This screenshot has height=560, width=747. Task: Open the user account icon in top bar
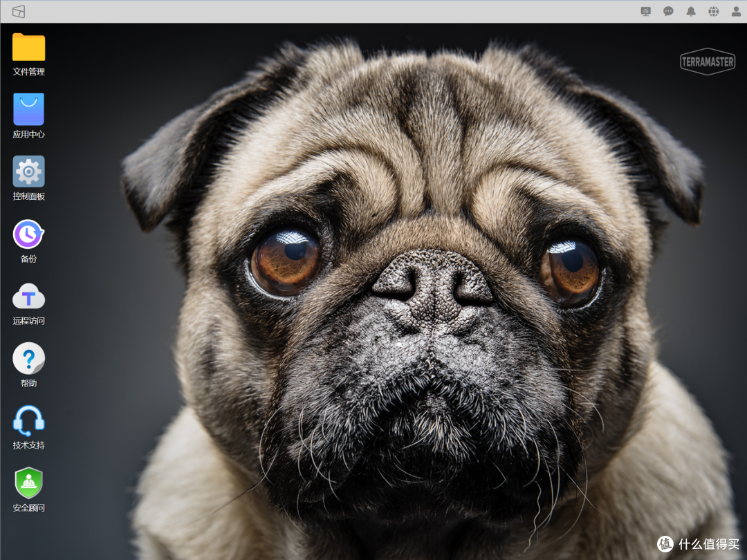coord(736,12)
